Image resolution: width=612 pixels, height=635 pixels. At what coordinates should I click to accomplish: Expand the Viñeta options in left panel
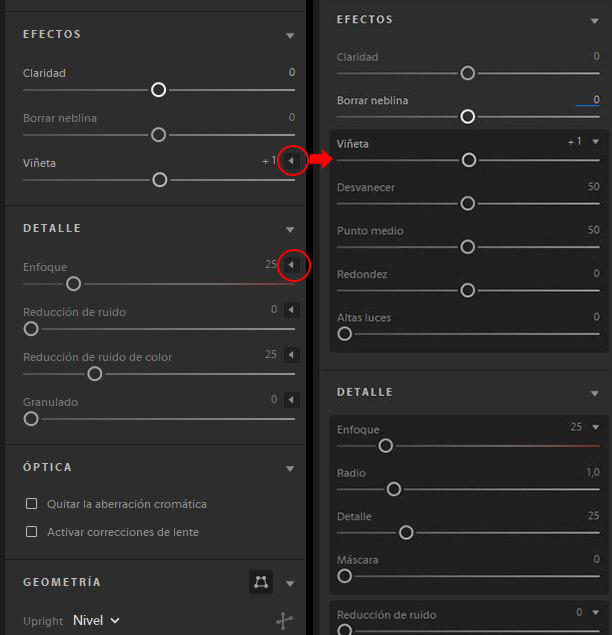tap(291, 161)
